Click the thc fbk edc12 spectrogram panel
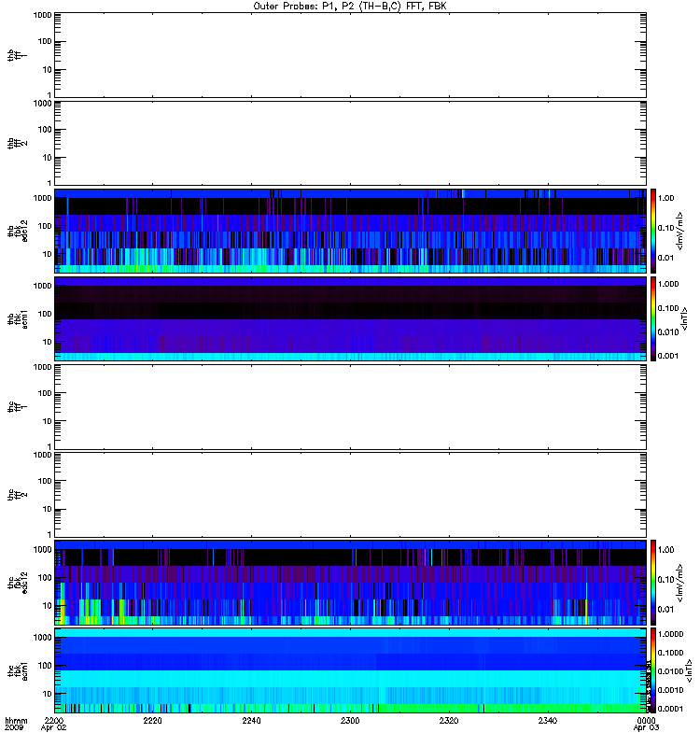Image resolution: width=700 pixels, height=747 pixels. [x=350, y=582]
